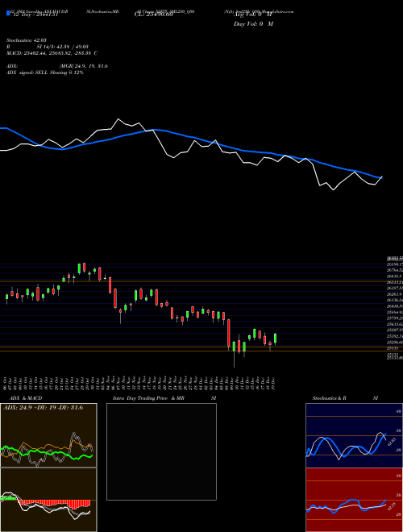Image resolution: width=403 pixels, height=532 pixels.
Task: Click the red MACD histogram bars
Action: tap(54, 503)
